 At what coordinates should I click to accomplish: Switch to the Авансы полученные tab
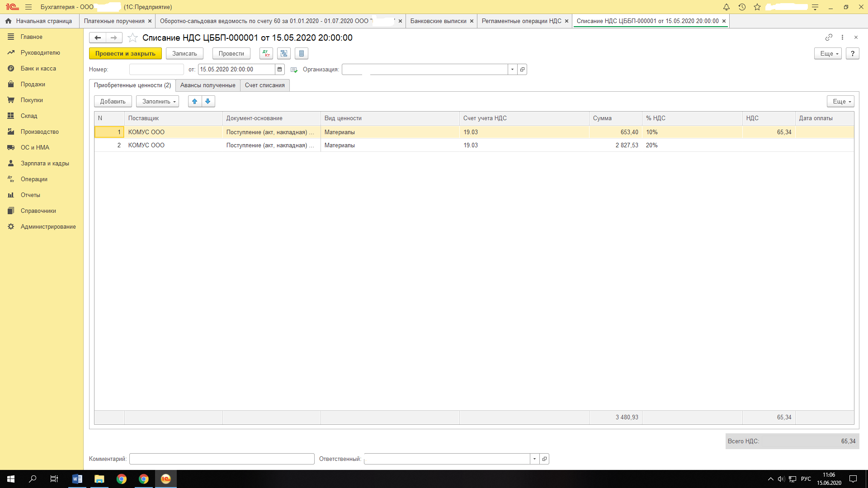click(208, 85)
